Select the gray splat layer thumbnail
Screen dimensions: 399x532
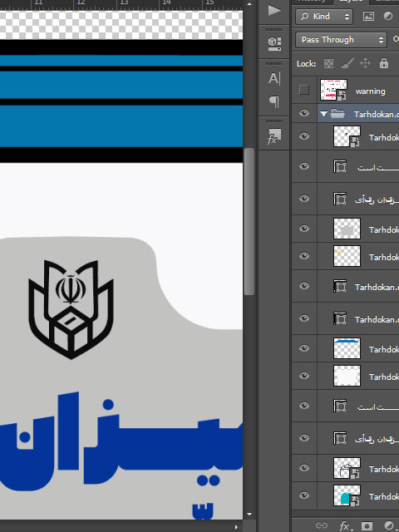point(347,229)
